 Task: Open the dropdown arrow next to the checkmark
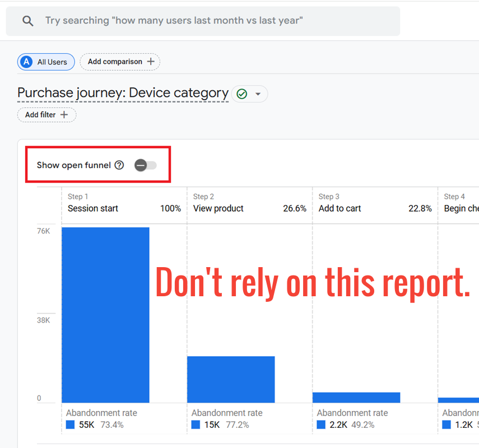tap(257, 94)
